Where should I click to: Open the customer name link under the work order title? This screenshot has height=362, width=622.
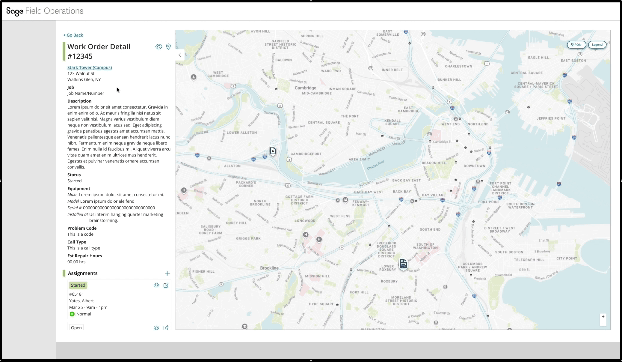pos(90,68)
